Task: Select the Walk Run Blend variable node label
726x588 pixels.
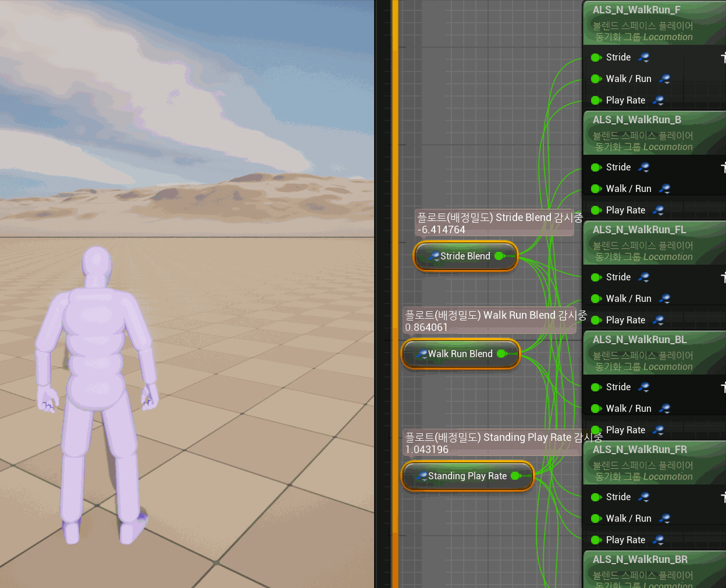Action: pyautogui.click(x=460, y=354)
